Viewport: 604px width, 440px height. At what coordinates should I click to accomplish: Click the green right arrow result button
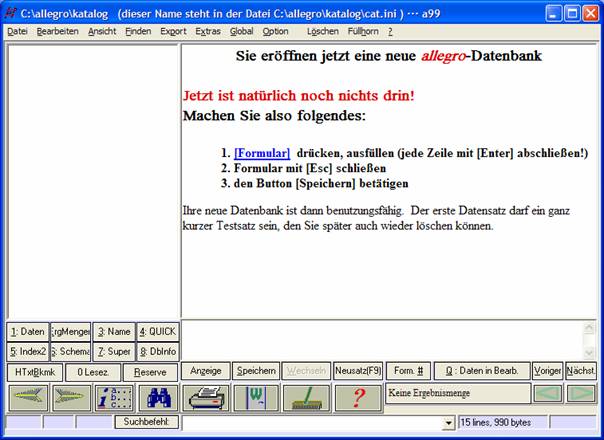click(581, 393)
